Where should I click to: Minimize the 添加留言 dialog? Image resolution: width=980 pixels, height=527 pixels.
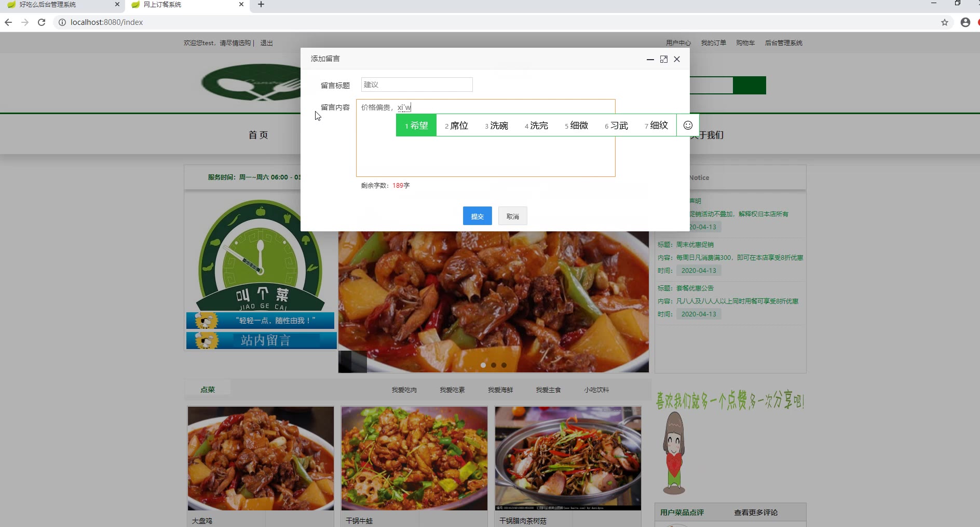pyautogui.click(x=650, y=59)
